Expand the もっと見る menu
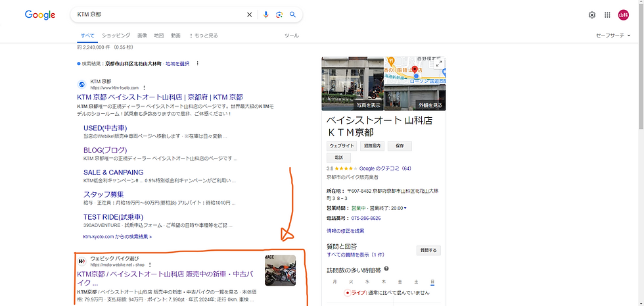Image resolution: width=644 pixels, height=306 pixels. 204,36
